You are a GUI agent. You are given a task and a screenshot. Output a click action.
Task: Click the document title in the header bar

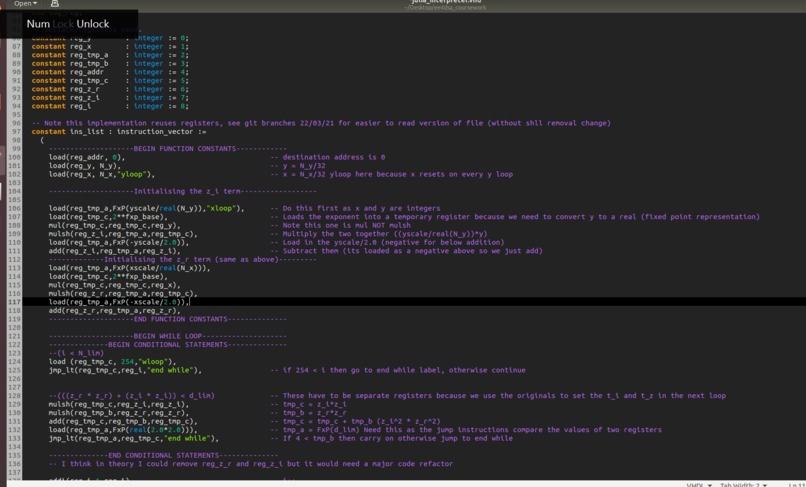[446, 2]
